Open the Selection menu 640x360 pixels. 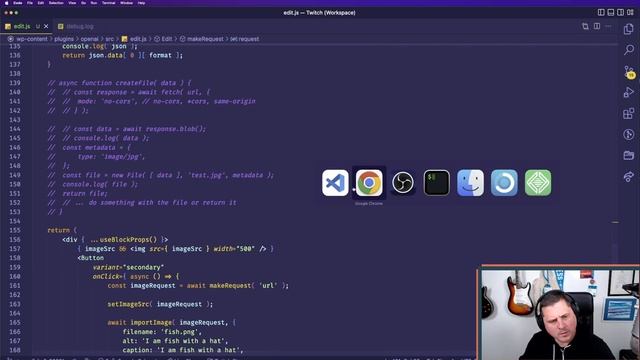(x=56, y=3)
